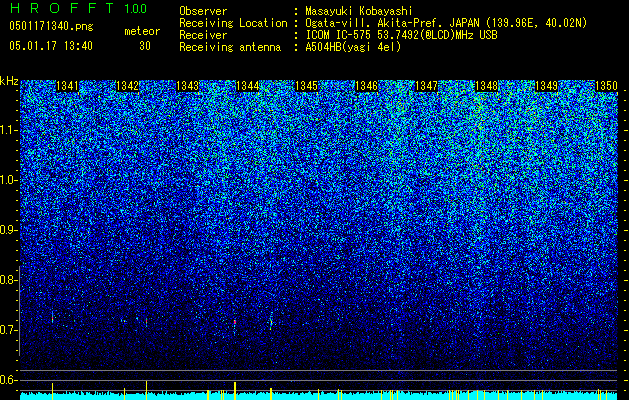Screen dimensions: 629x400
Task: Click the date stamp 05.01.17 13:40
Action: click(51, 46)
